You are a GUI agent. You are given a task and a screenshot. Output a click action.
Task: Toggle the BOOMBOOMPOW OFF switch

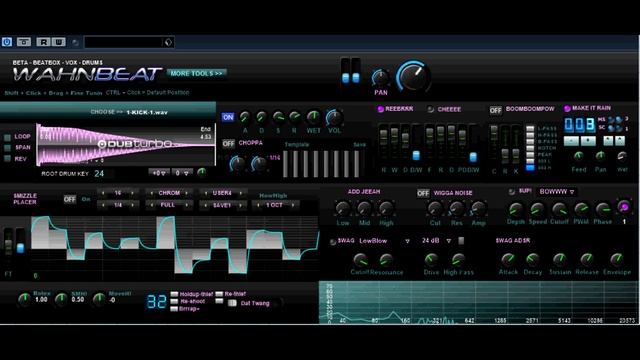(x=495, y=110)
